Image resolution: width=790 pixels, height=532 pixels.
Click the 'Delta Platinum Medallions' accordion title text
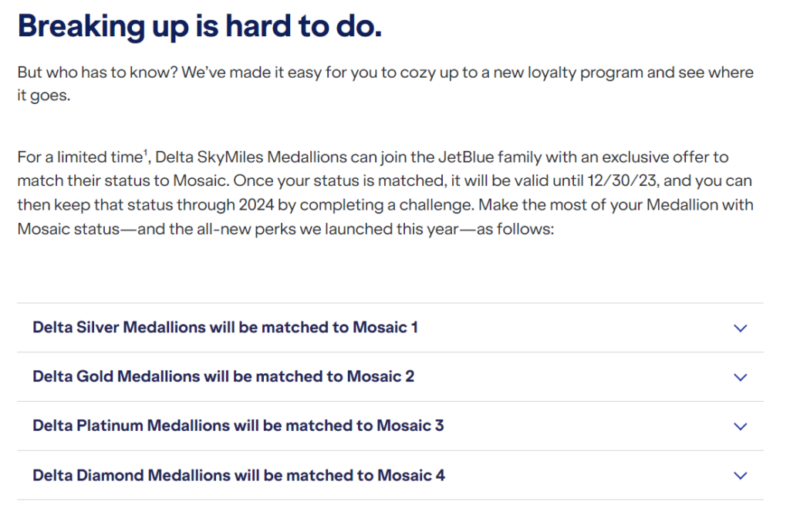pyautogui.click(x=238, y=426)
